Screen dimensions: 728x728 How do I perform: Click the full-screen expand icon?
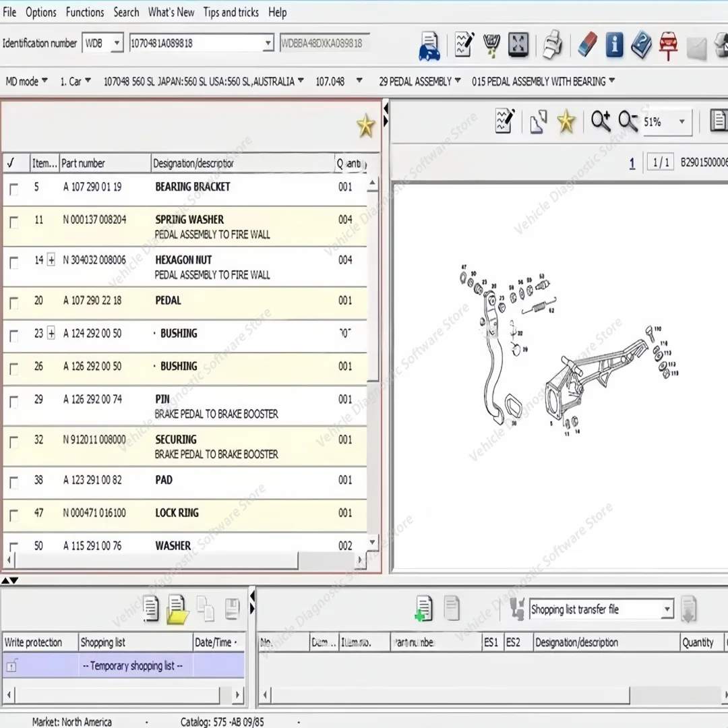pos(518,44)
